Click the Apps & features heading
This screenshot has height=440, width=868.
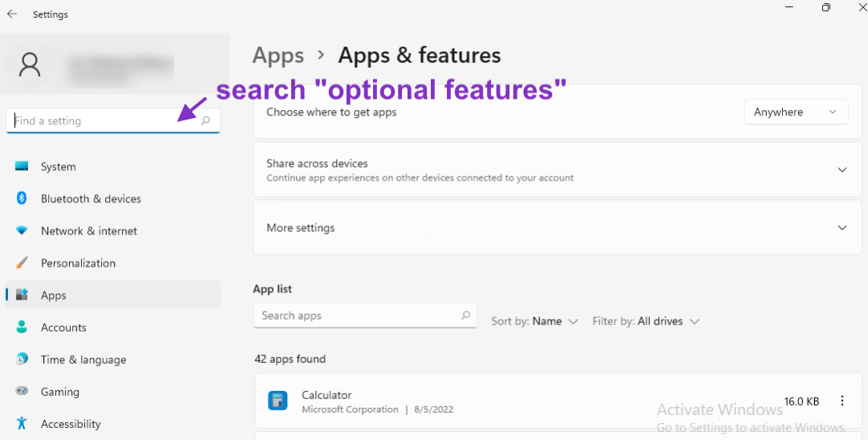point(420,55)
